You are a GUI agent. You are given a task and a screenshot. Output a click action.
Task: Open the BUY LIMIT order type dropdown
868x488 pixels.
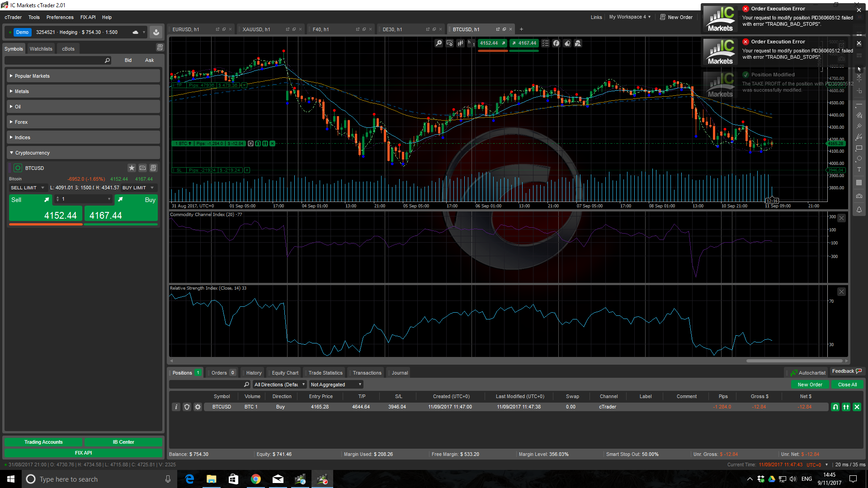[x=138, y=188]
